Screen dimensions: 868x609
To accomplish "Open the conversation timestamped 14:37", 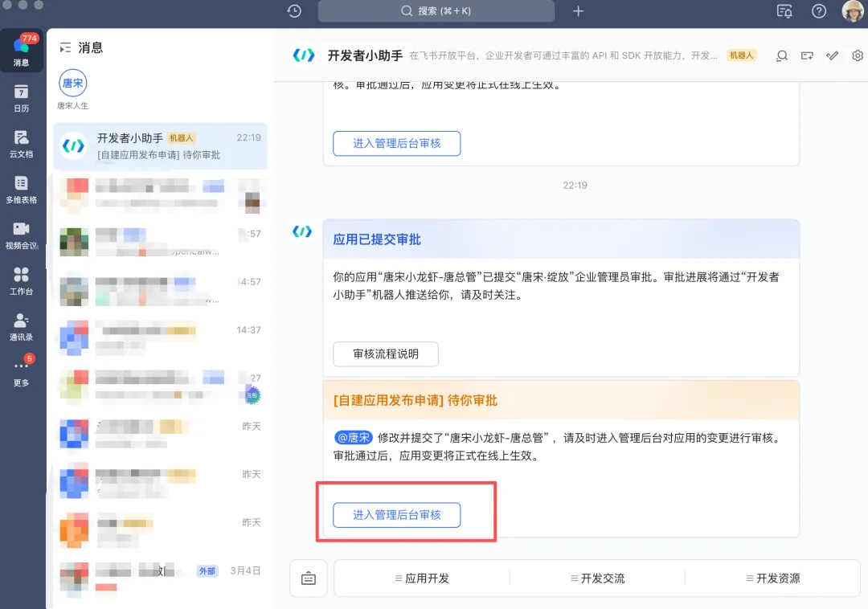I will 160,338.
